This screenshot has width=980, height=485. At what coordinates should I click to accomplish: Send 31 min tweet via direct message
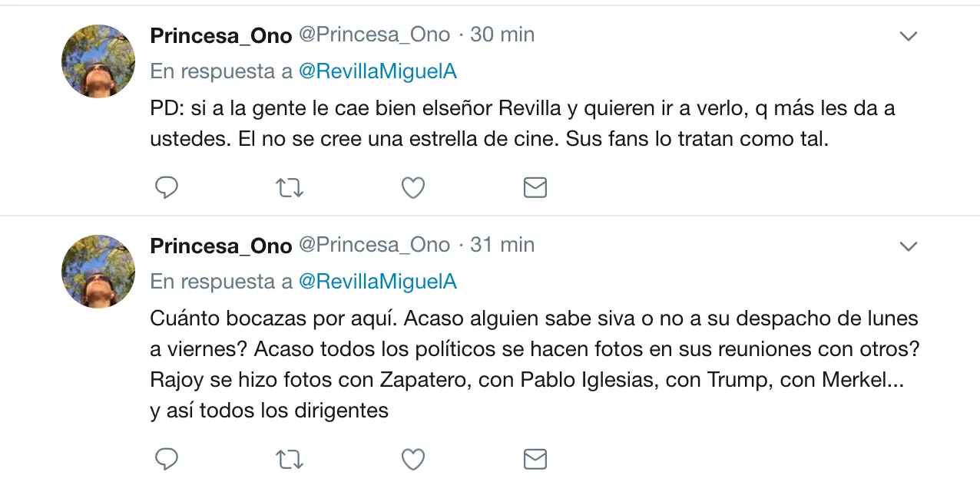point(535,459)
